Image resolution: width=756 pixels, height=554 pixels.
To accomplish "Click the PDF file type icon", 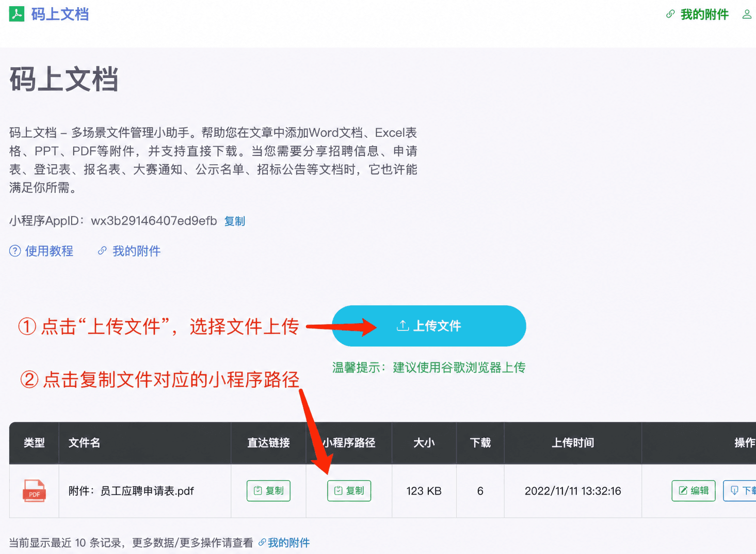I will pyautogui.click(x=34, y=490).
